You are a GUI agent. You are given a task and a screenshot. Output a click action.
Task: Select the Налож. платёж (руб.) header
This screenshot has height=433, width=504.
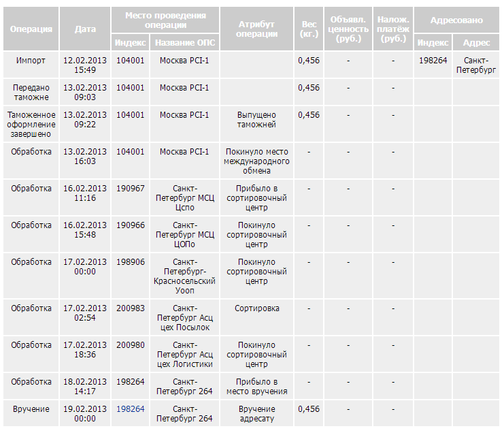(393, 29)
